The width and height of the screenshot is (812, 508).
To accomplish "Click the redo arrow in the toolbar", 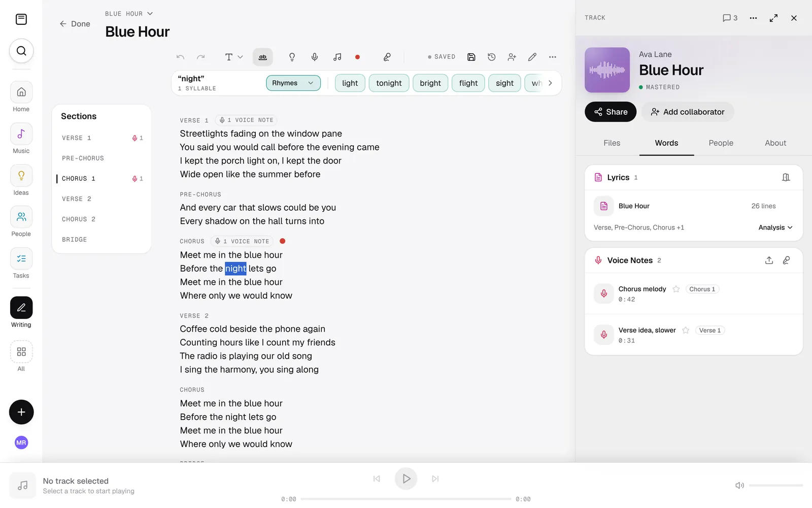I will click(x=201, y=57).
